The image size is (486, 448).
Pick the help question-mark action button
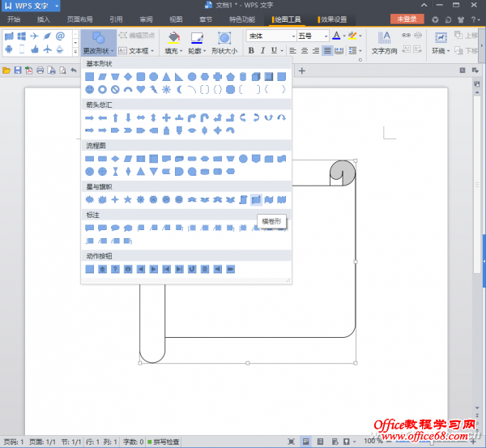115,268
